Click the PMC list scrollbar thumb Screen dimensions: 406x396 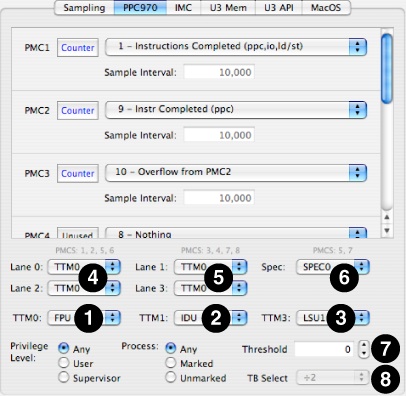[387, 68]
